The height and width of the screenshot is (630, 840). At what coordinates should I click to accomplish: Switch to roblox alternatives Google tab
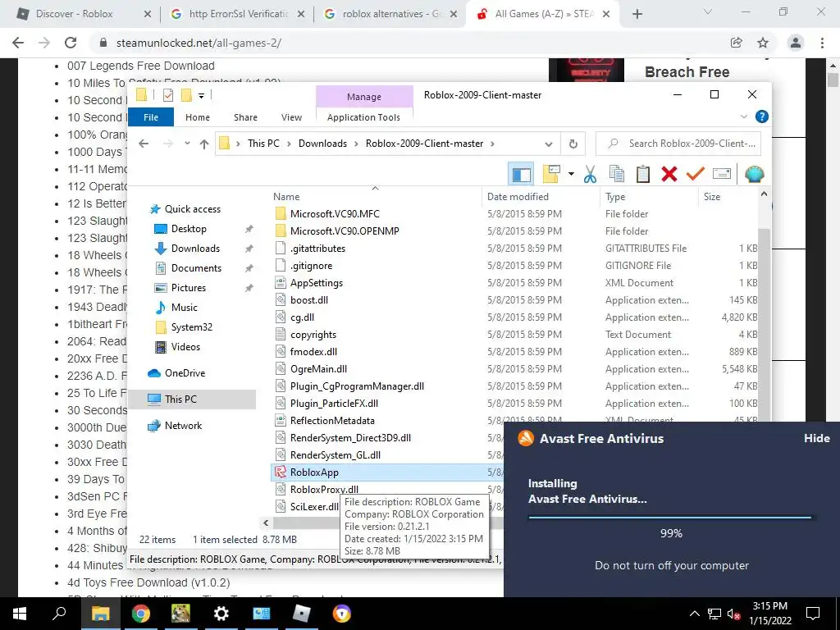391,14
